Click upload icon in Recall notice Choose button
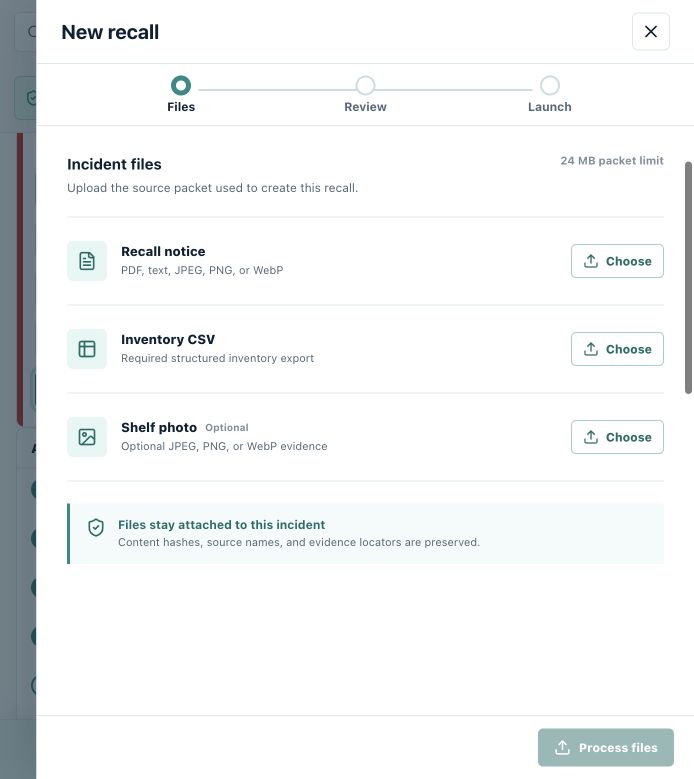The image size is (694, 779). (591, 261)
